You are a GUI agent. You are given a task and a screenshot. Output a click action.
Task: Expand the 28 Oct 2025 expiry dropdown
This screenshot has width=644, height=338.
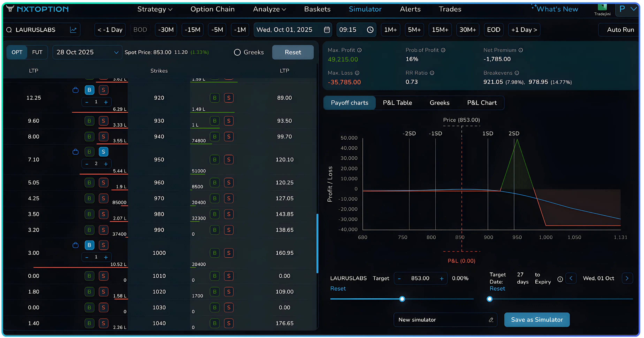point(116,52)
